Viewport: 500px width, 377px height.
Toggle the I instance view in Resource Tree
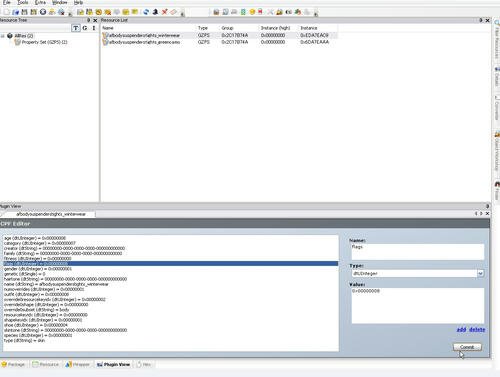pyautogui.click(x=94, y=28)
